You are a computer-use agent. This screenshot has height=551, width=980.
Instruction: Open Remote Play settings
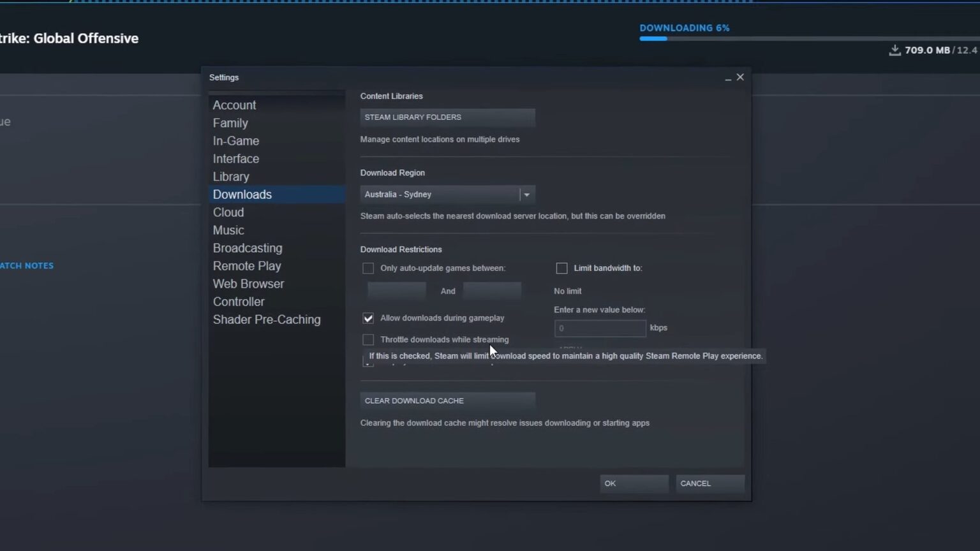click(247, 266)
